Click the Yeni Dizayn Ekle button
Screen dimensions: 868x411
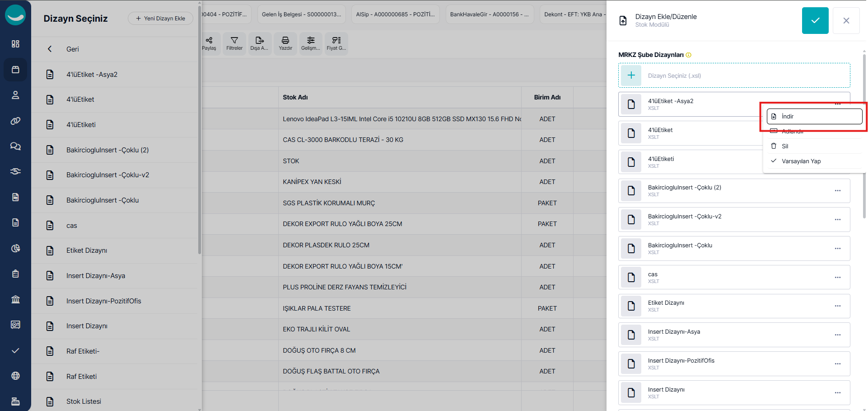point(160,19)
